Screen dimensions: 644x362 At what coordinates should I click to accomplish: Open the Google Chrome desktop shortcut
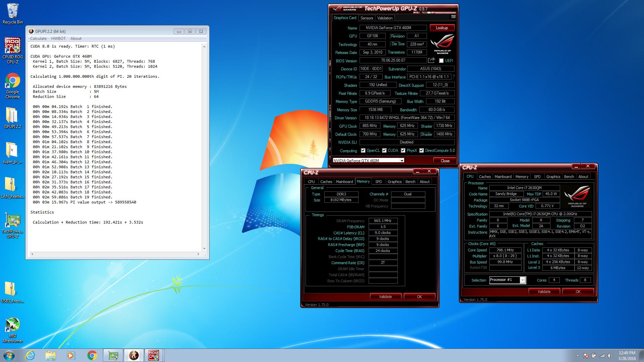click(12, 86)
